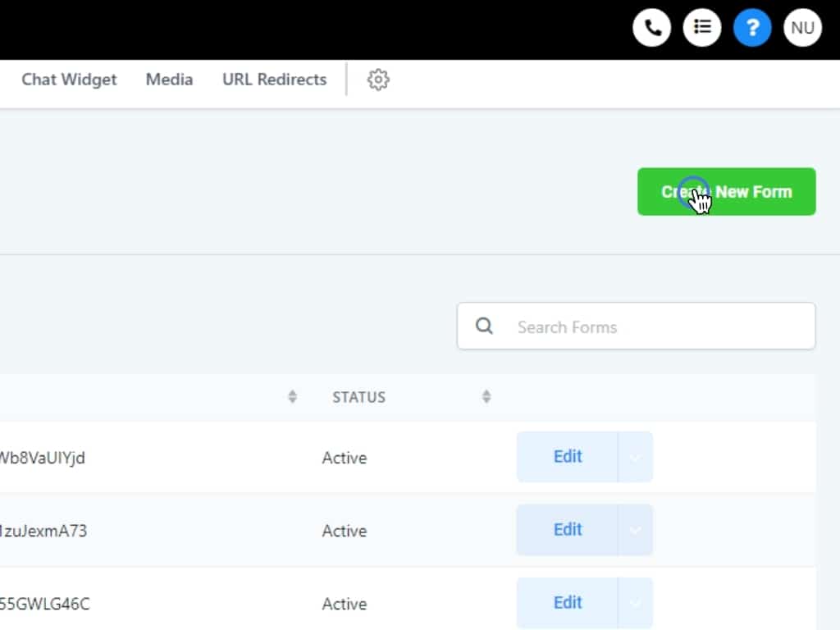Image resolution: width=840 pixels, height=630 pixels.
Task: Expand dropdown arrow beside second row Edit
Action: (635, 530)
